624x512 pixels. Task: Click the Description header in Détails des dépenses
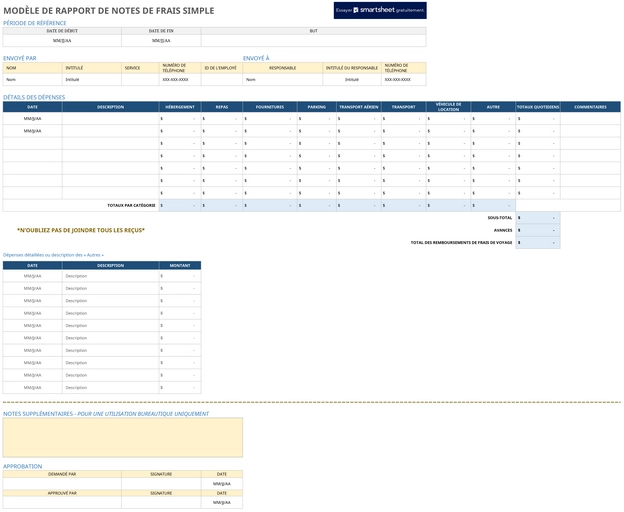(111, 107)
